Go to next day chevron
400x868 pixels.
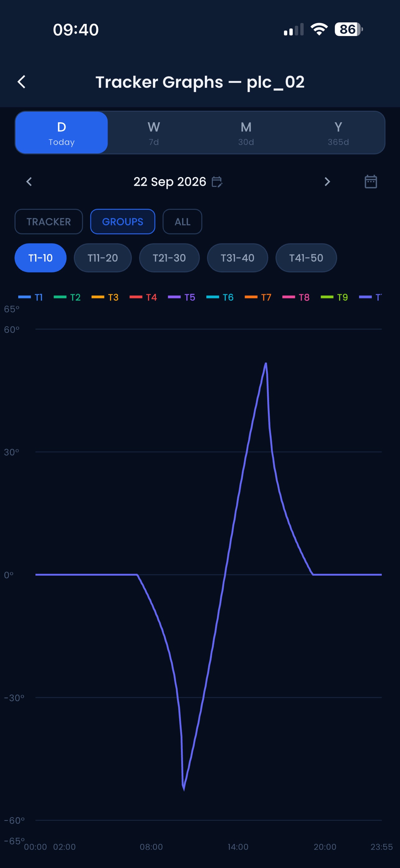click(327, 182)
